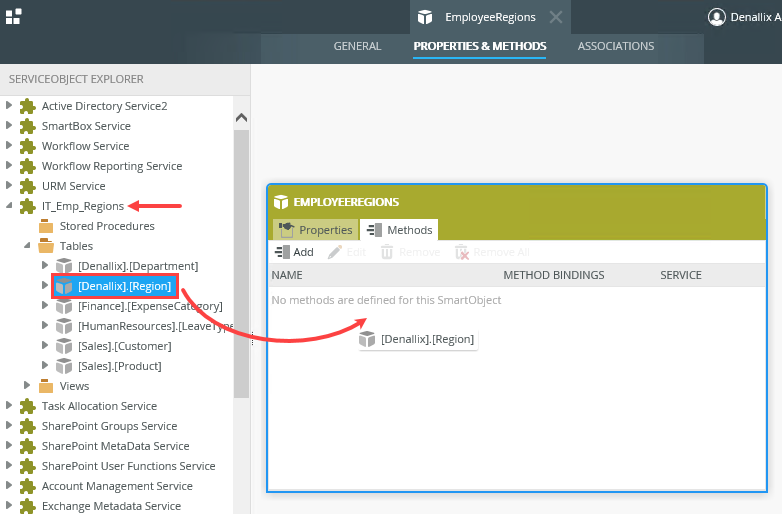Image resolution: width=782 pixels, height=514 pixels.
Task: Click the METHOD BINDINGS column header
Action: click(554, 275)
